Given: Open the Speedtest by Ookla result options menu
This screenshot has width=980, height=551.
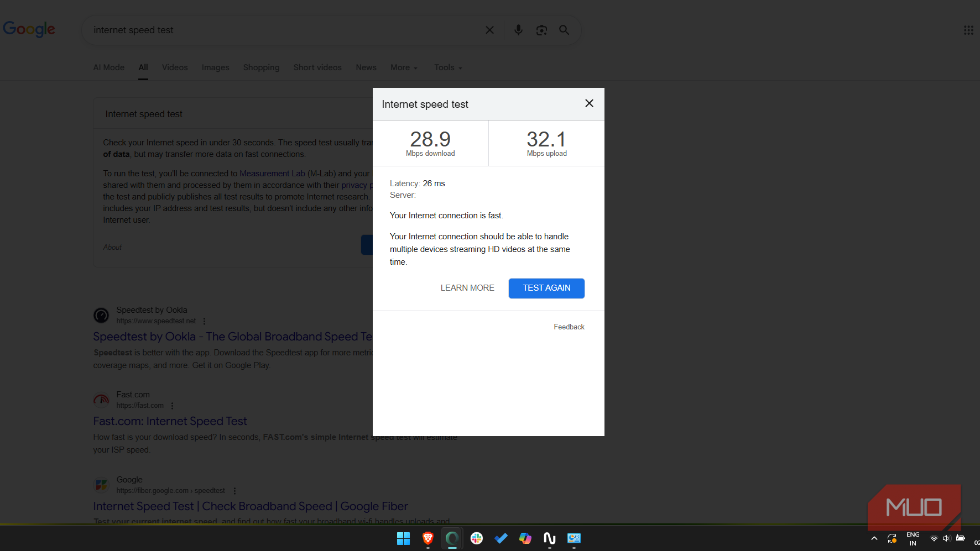Looking at the screenshot, I should [204, 321].
